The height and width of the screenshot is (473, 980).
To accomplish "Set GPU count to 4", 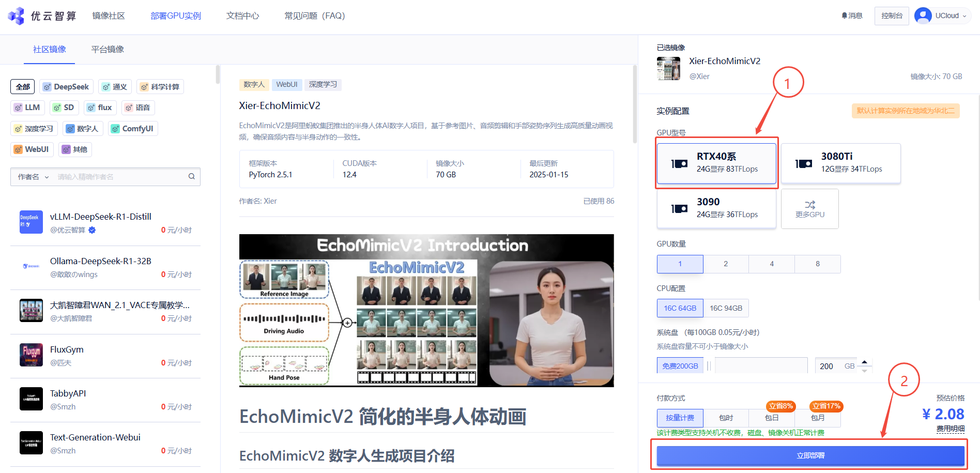I will click(772, 264).
